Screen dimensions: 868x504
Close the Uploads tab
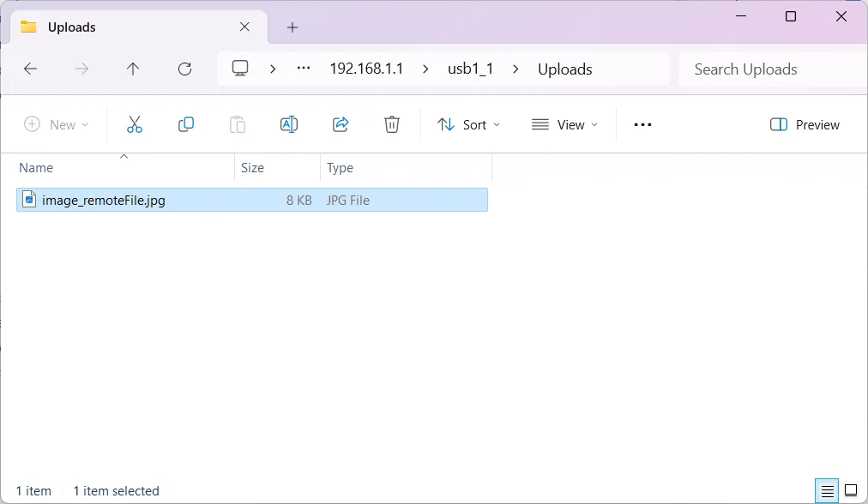pos(244,27)
